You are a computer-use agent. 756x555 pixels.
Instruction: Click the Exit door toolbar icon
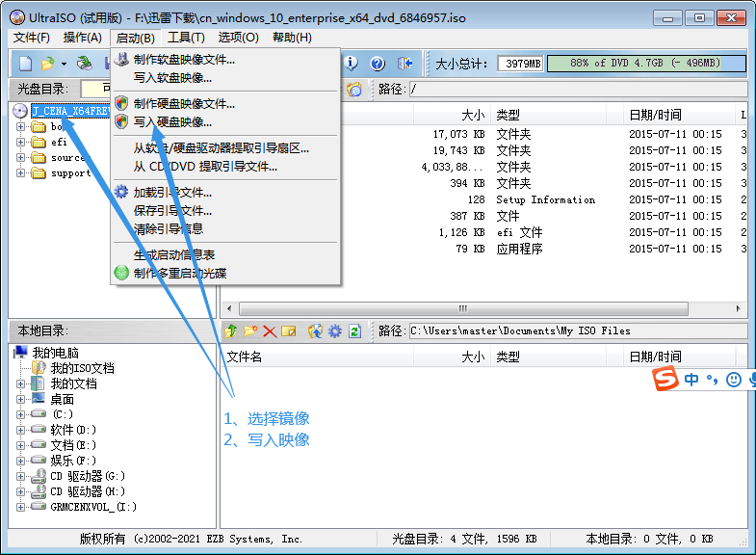[x=404, y=64]
